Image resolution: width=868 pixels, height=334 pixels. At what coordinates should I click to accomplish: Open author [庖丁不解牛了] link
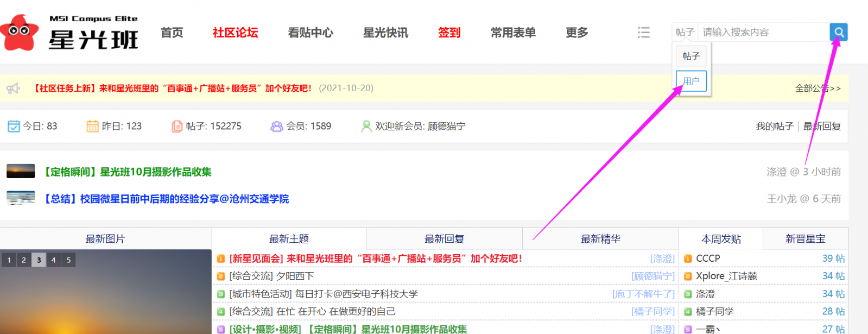coord(643,294)
